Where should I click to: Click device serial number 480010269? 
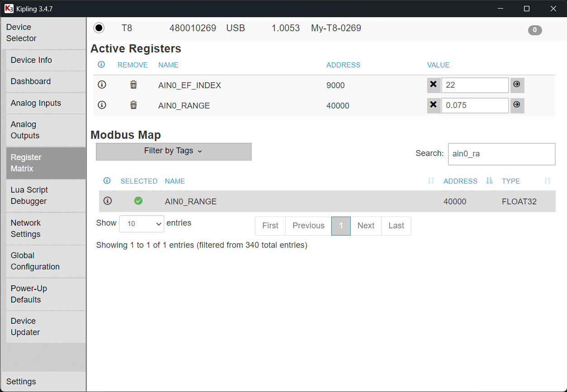(x=193, y=28)
